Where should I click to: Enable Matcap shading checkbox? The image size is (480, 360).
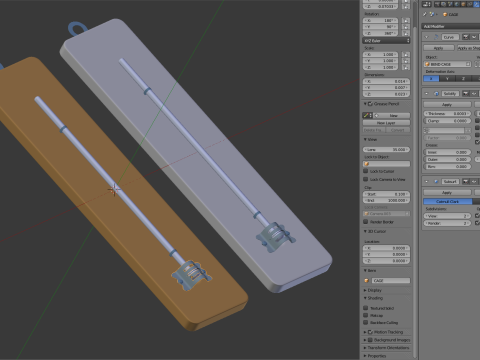tap(366, 315)
